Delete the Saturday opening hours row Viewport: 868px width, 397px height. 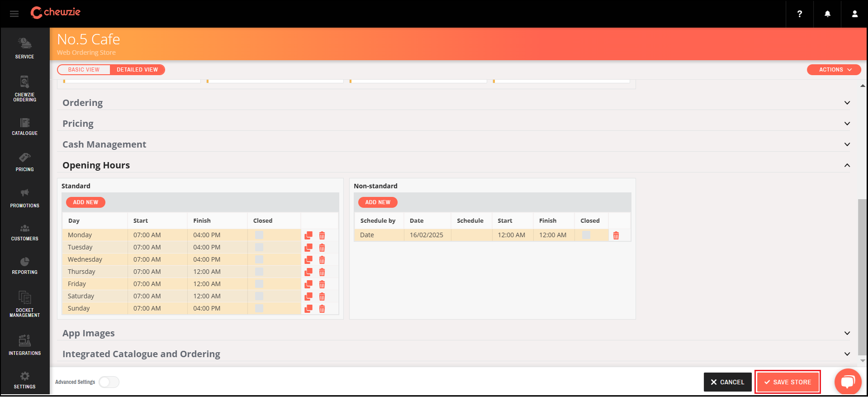[x=322, y=297]
